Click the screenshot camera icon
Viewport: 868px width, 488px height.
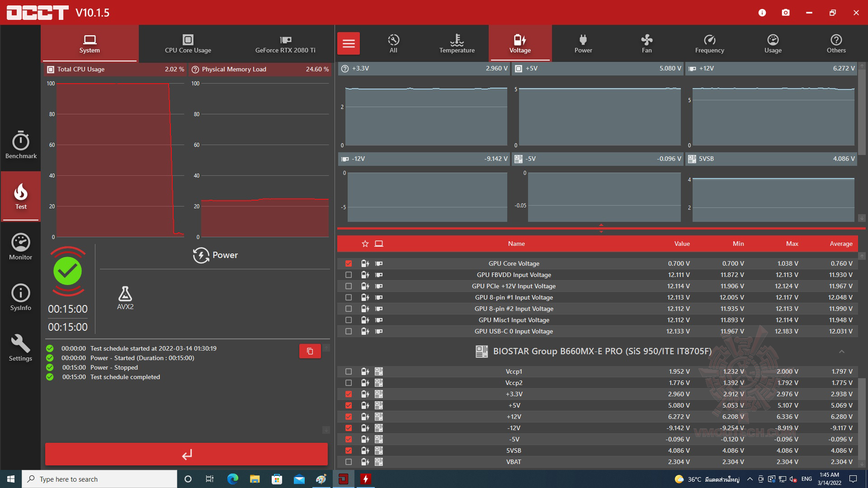click(786, 13)
